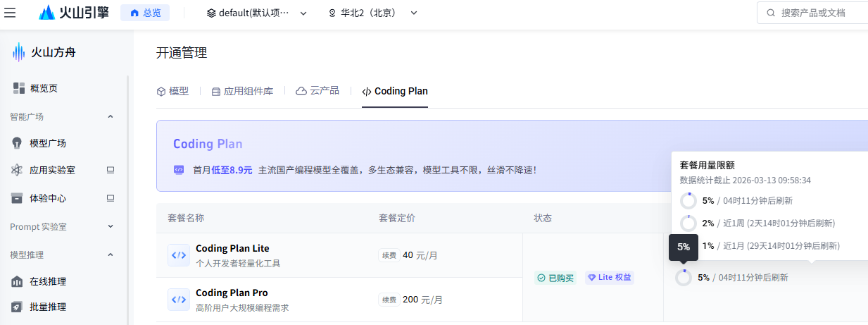868x325 pixels.
Task: Click the location pin icon for region
Action: (332, 13)
